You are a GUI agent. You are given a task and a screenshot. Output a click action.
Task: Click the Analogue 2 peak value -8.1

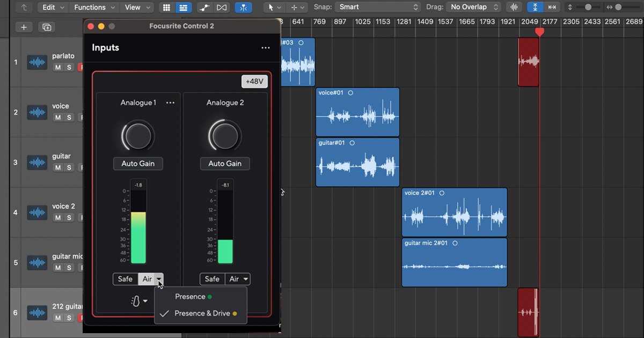[x=225, y=185]
